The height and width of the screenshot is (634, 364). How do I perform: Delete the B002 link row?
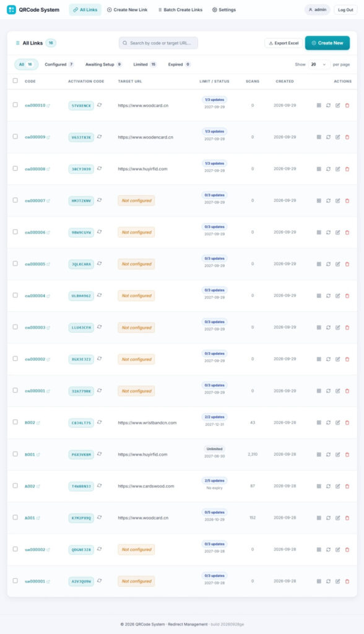pyautogui.click(x=347, y=422)
